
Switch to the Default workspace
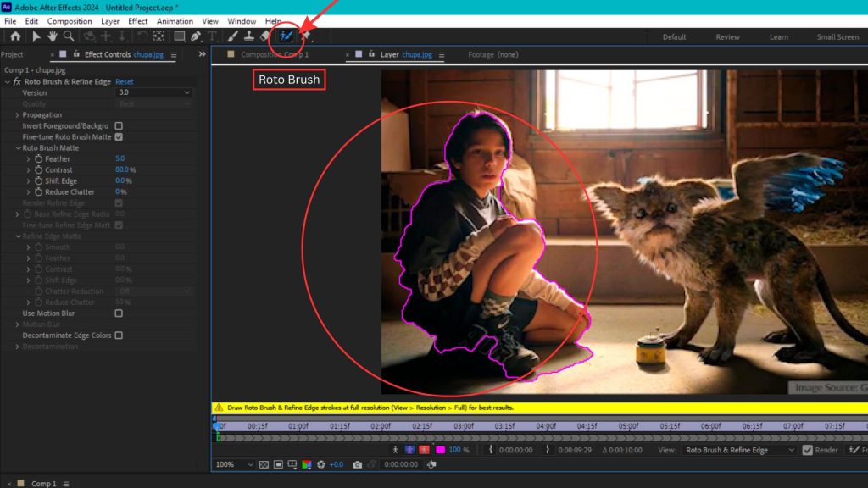[674, 37]
